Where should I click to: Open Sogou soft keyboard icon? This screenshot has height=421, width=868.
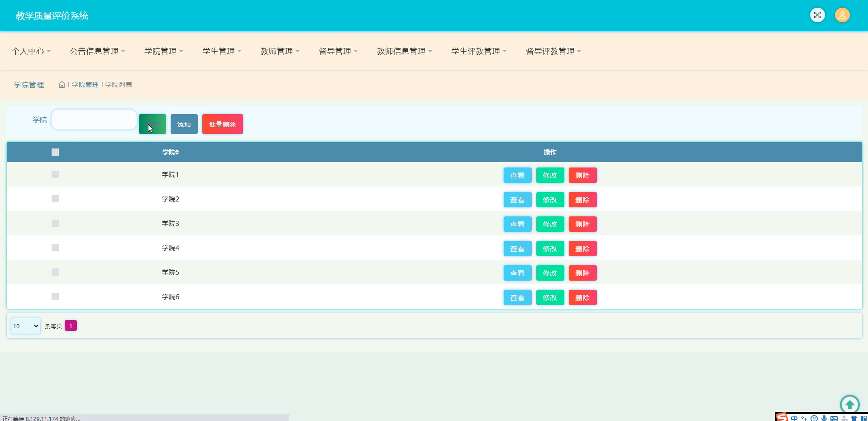coord(834,419)
